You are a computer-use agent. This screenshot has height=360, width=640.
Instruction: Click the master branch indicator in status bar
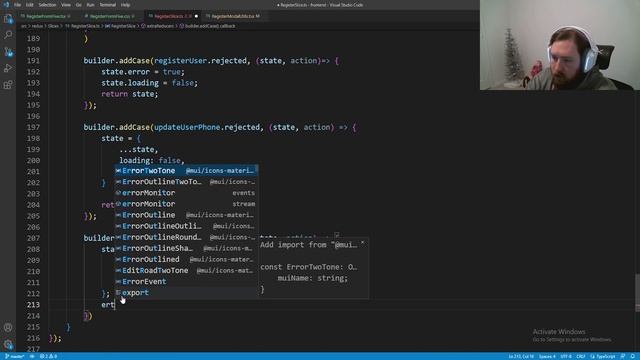(x=15, y=356)
